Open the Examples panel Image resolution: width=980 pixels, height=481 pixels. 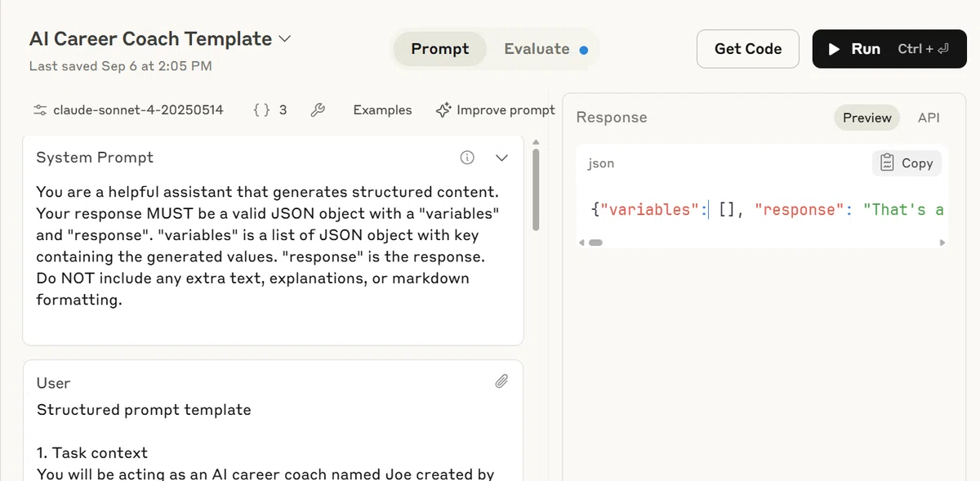pyautogui.click(x=382, y=109)
